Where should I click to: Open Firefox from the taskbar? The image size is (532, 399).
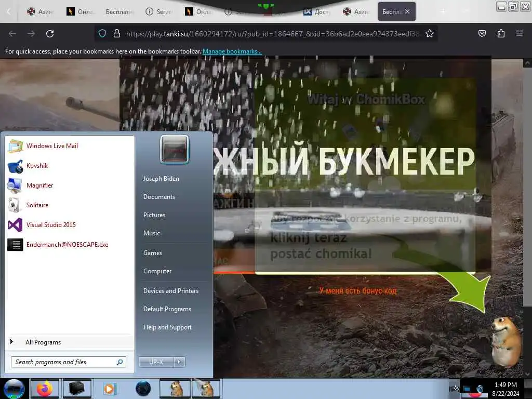pos(45,389)
